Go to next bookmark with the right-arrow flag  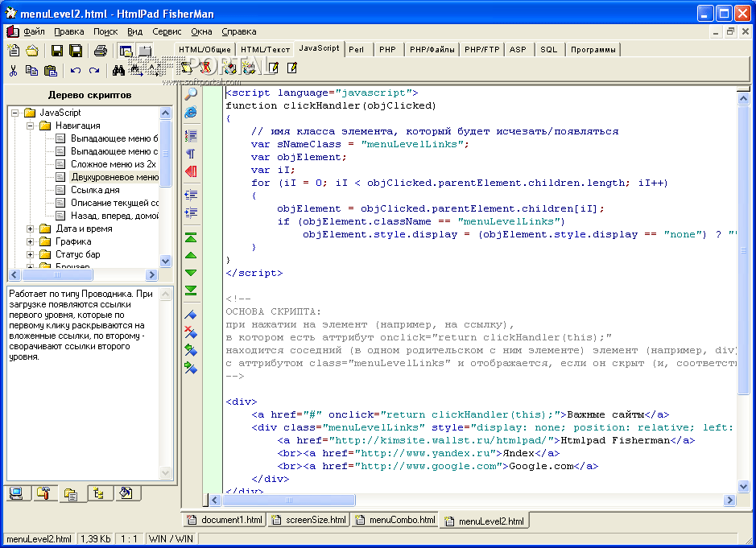[x=191, y=369]
